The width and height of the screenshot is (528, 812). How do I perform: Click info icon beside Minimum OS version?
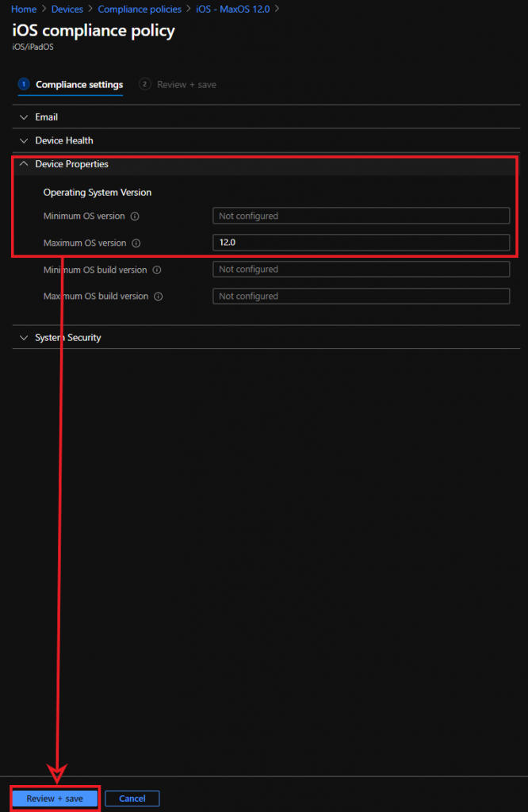tap(135, 216)
